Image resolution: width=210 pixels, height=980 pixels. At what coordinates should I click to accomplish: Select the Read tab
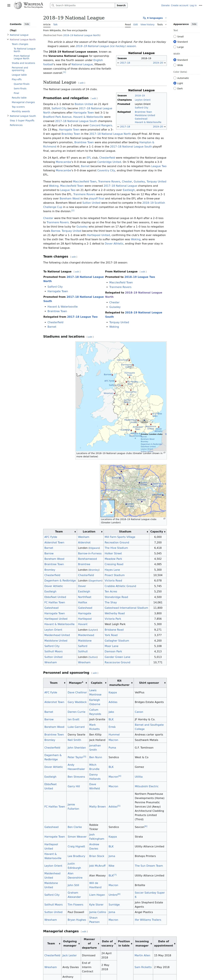point(128,24)
